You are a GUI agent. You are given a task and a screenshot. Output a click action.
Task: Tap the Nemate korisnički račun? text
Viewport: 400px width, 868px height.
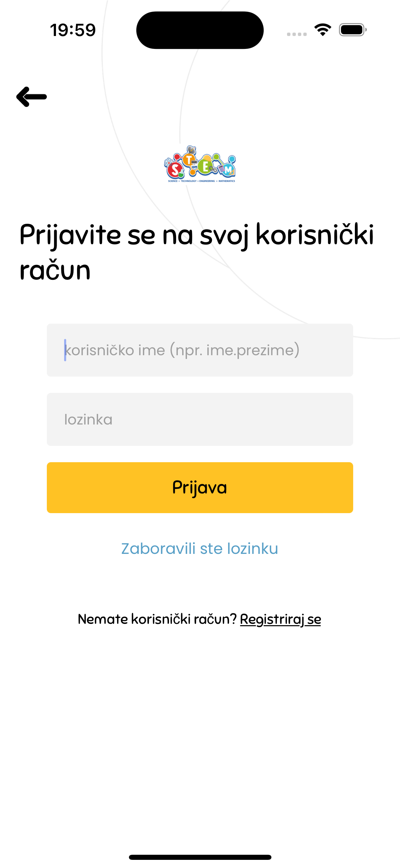[x=157, y=619]
